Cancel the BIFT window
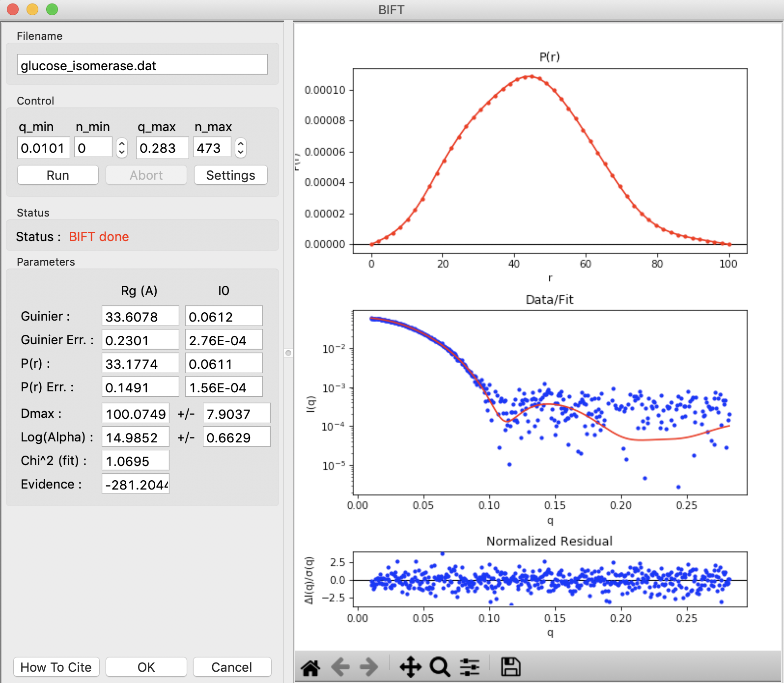Image resolution: width=784 pixels, height=683 pixels. 232,667
